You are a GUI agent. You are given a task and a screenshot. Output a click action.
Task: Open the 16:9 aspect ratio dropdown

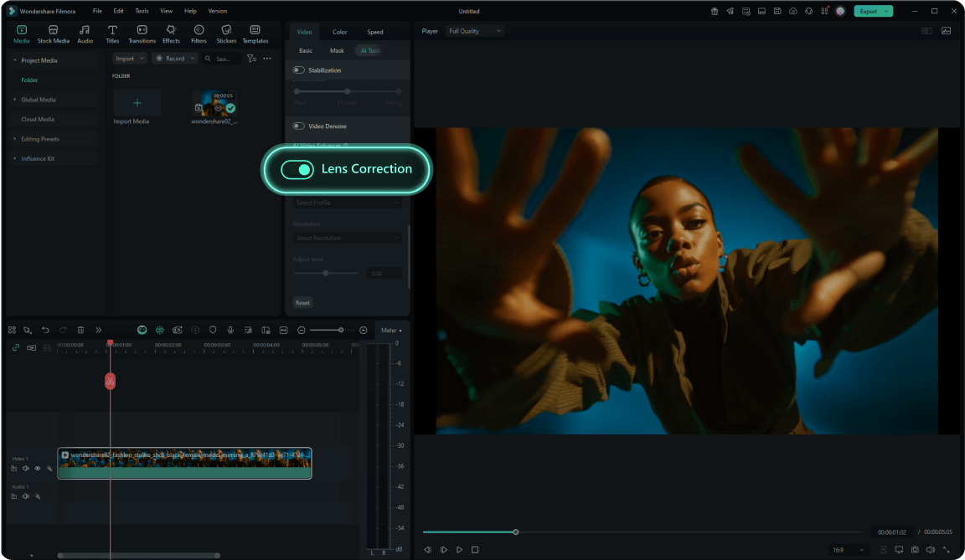click(x=848, y=550)
